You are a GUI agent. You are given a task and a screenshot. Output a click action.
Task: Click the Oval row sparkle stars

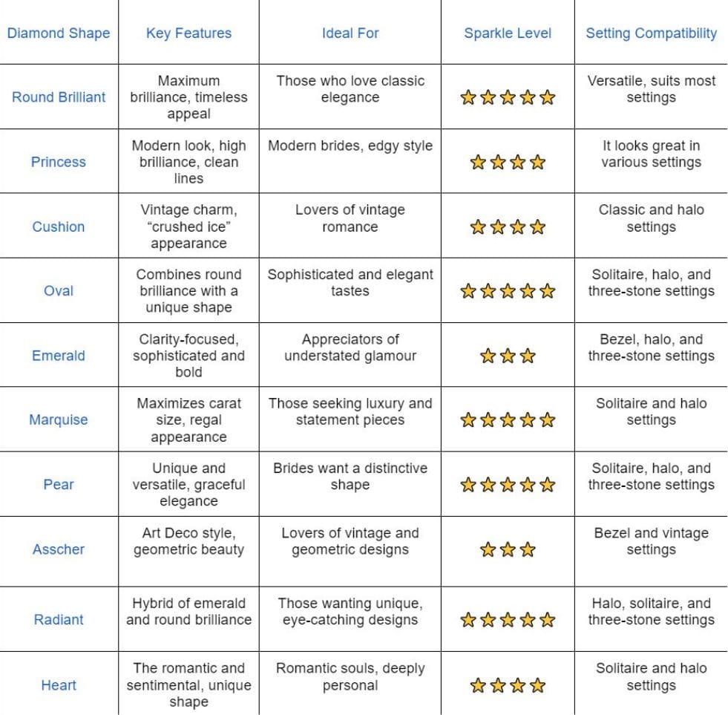pyautogui.click(x=508, y=291)
